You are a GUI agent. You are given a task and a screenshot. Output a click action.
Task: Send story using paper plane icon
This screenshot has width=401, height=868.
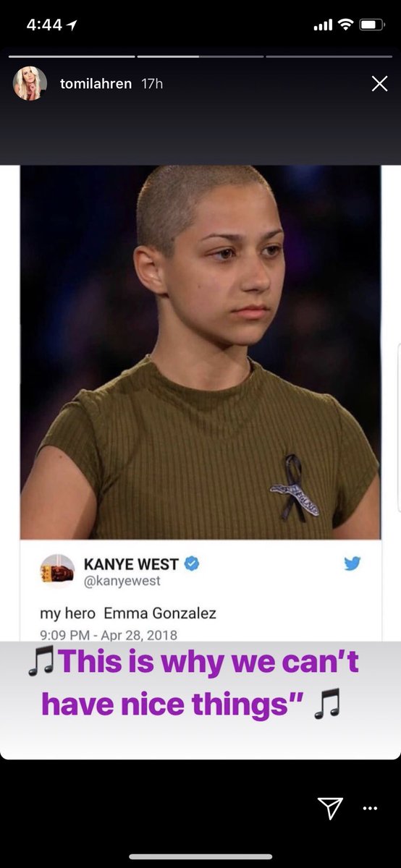329,808
